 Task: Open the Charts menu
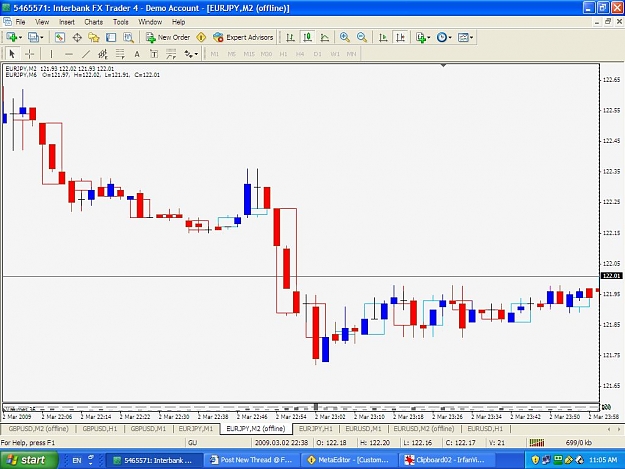(94, 22)
